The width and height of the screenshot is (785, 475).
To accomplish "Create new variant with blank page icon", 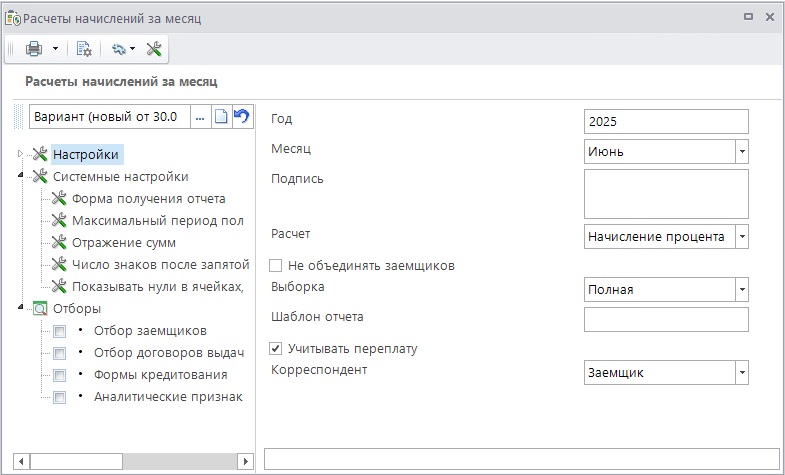I will click(221, 117).
